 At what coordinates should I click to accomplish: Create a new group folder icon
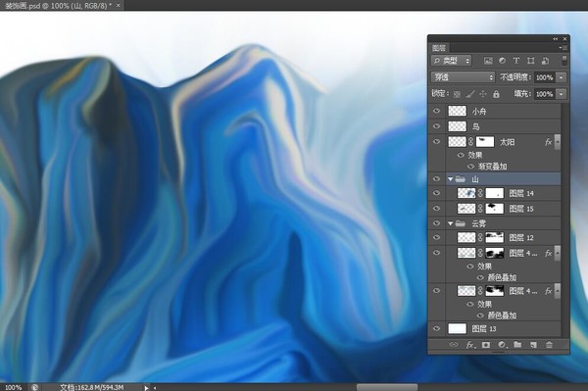[517, 345]
